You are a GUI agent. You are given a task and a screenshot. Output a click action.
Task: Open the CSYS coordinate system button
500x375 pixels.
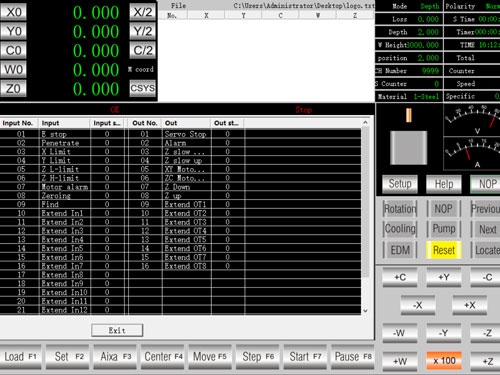143,88
